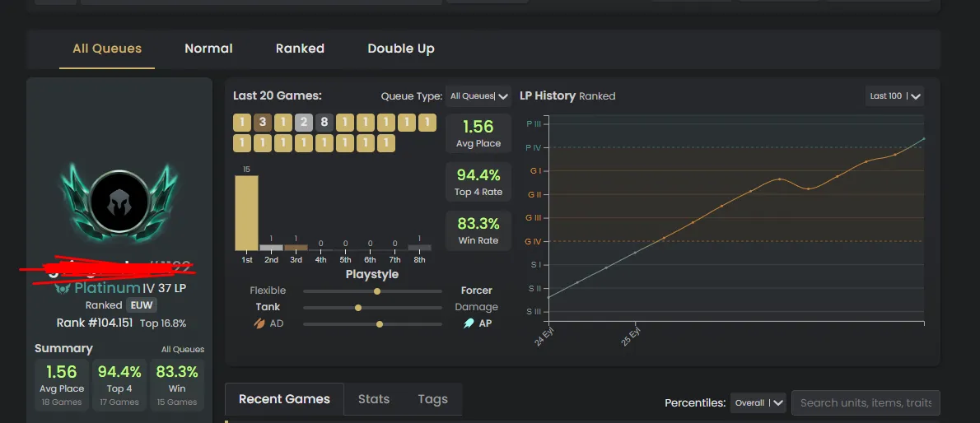Click the tall 1st place histogram bar

click(x=246, y=213)
